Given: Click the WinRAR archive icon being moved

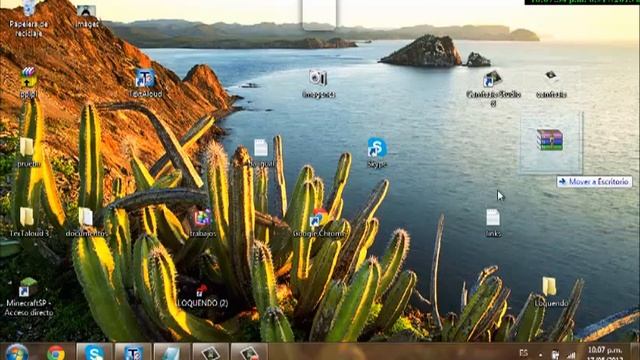Looking at the screenshot, I should click(x=550, y=140).
